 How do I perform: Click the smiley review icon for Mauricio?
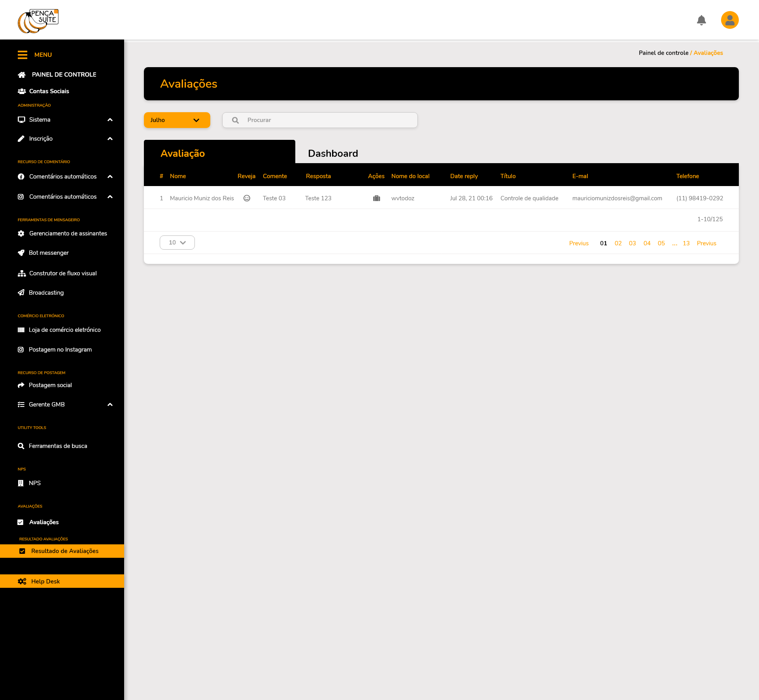point(247,198)
